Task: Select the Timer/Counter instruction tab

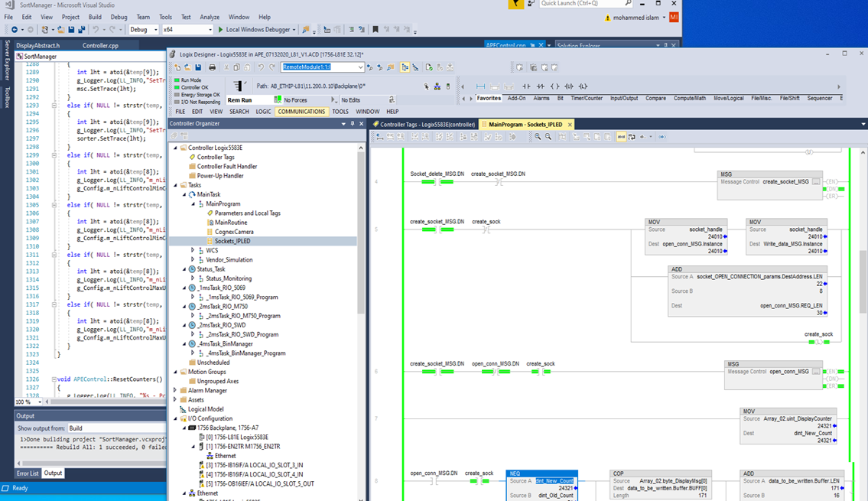Action: click(x=587, y=98)
